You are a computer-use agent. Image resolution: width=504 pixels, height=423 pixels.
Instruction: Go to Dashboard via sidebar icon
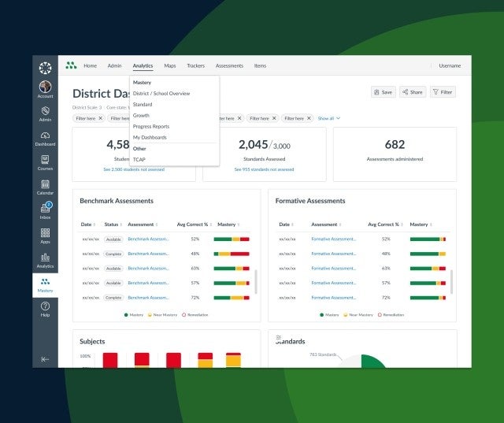[45, 136]
